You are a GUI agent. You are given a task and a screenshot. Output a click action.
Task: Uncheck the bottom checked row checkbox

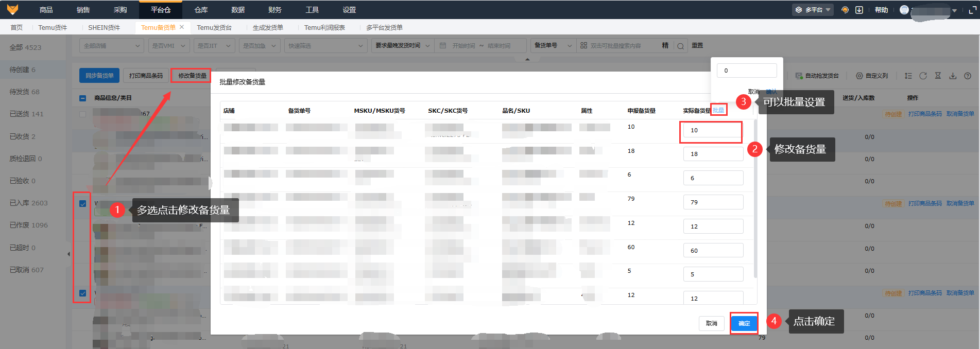[82, 293]
